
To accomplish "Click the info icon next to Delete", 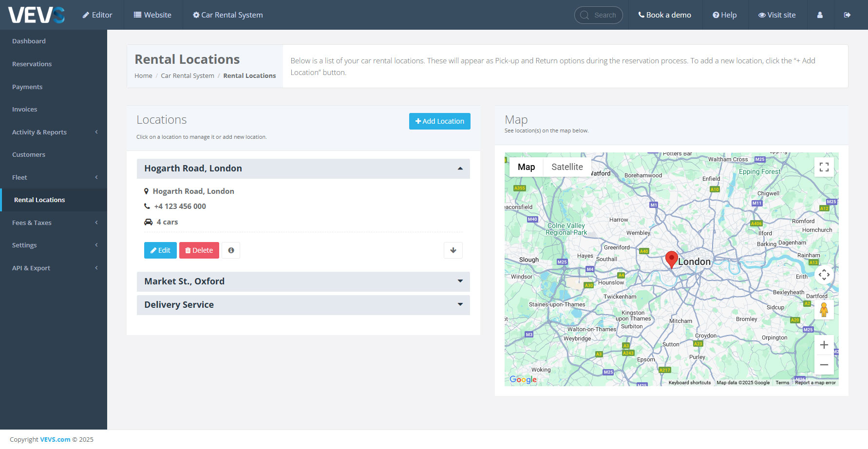I will tap(231, 250).
